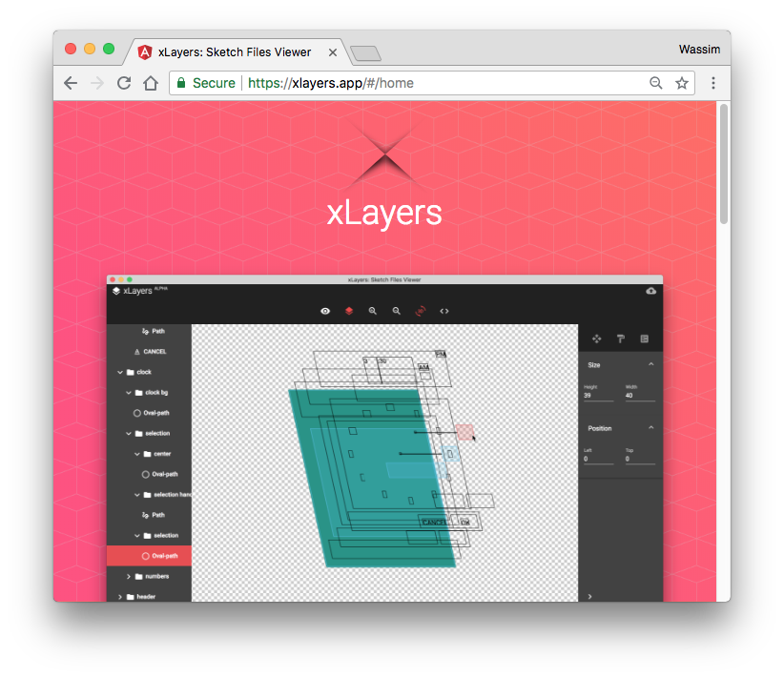
Task: Close the xLayers: Sketch Files Viewer tab
Action: coord(333,52)
